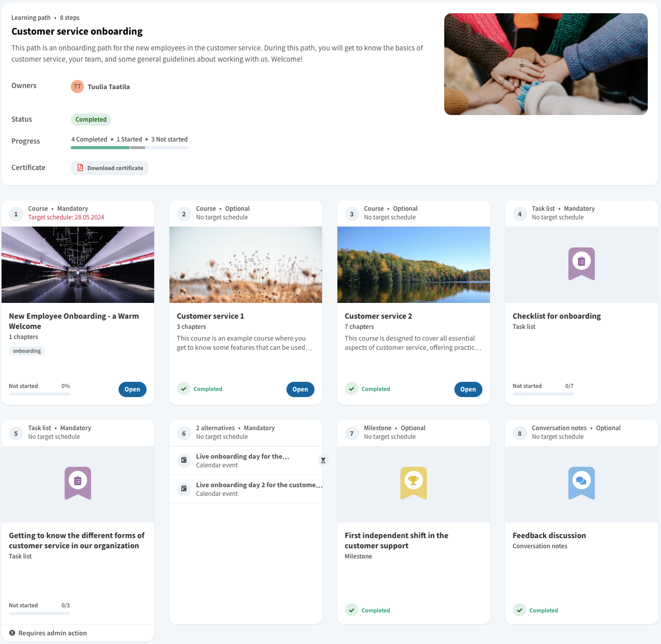Open the Customer service 2 course
This screenshot has width=661, height=644.
pyautogui.click(x=468, y=389)
